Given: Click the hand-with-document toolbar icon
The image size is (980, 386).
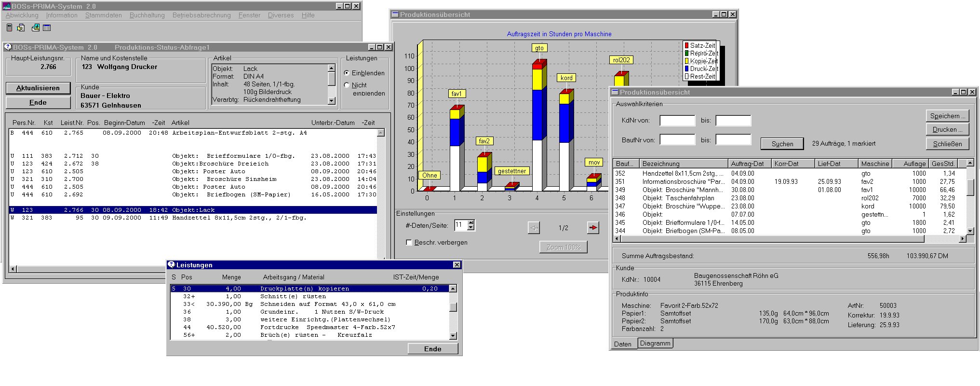Looking at the screenshot, I should (21, 28).
